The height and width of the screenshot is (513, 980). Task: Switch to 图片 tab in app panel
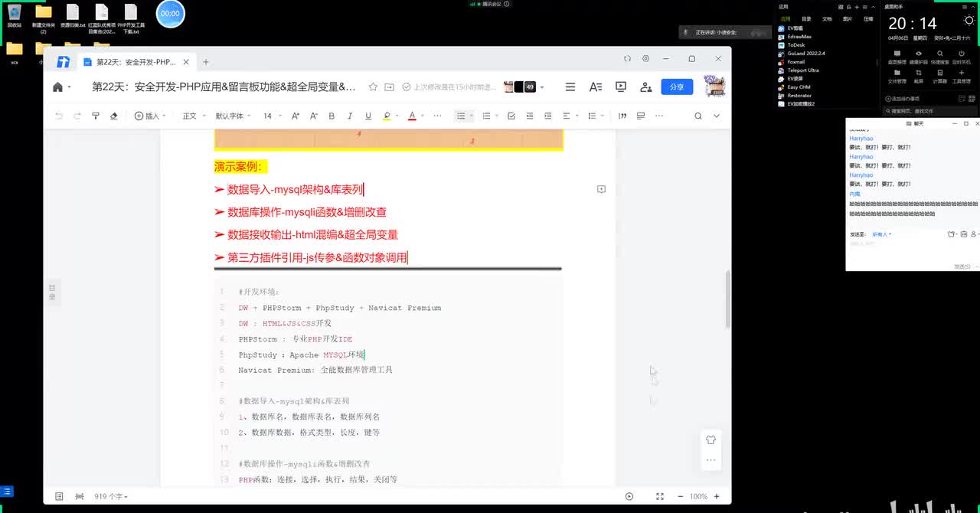(848, 18)
